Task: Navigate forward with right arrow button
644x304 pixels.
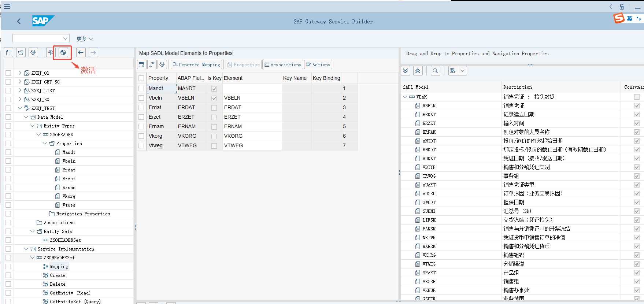Action: [x=93, y=52]
